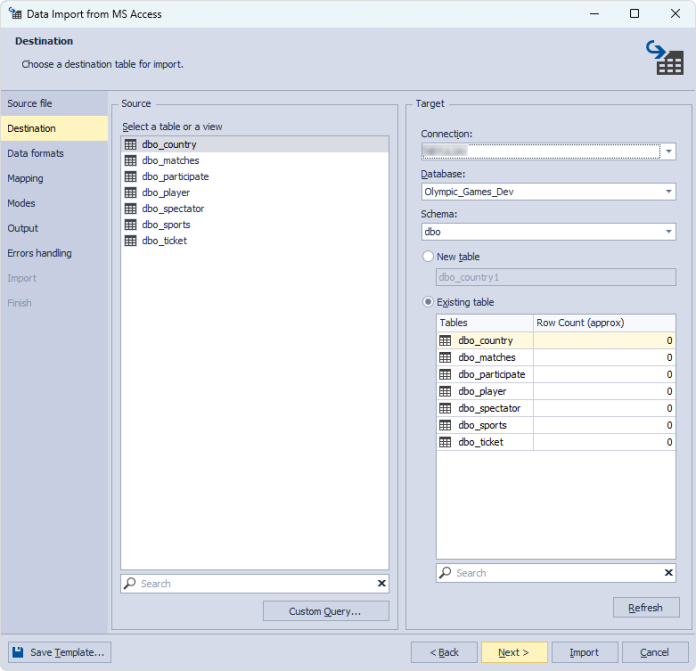Viewport: 696px width, 671px height.
Task: Click the dbo_matches table icon in Source list
Action: coord(130,161)
